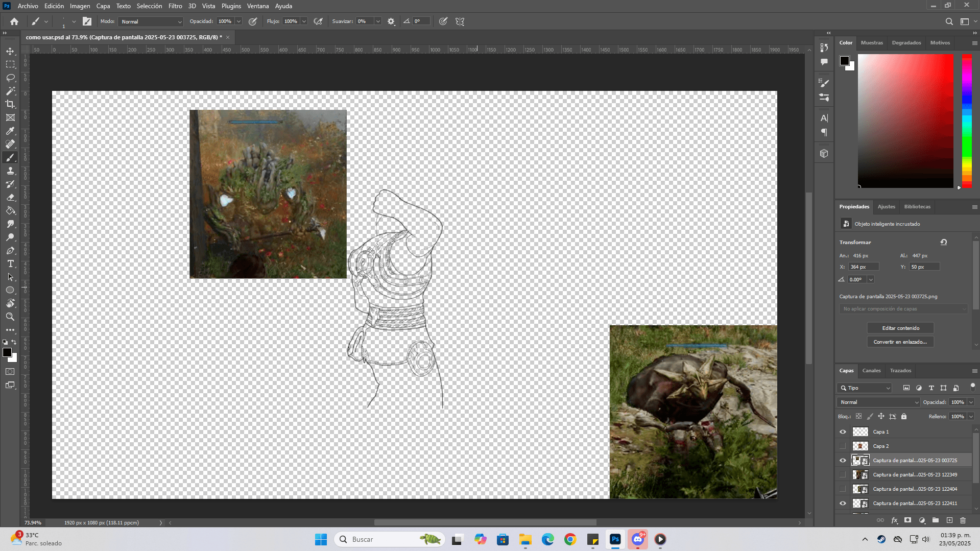Select the Move tool
Viewport: 980px width, 551px height.
pyautogui.click(x=10, y=52)
